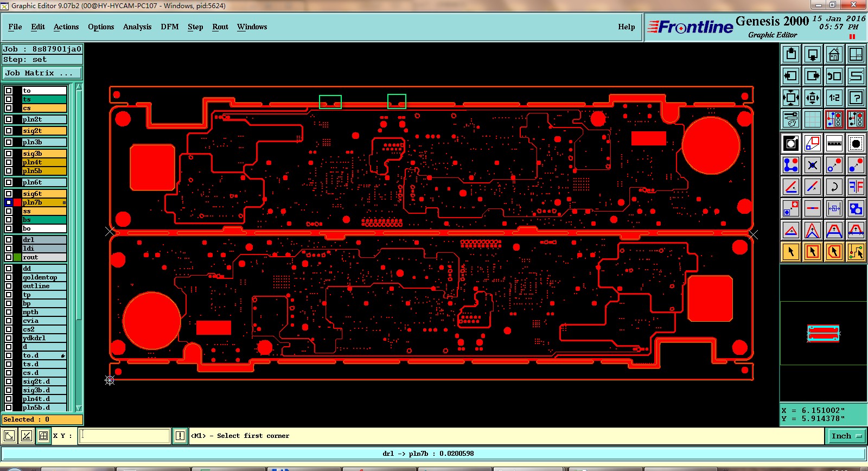Click the blue X delete-feature icon
The width and height of the screenshot is (868, 471).
pos(813,165)
